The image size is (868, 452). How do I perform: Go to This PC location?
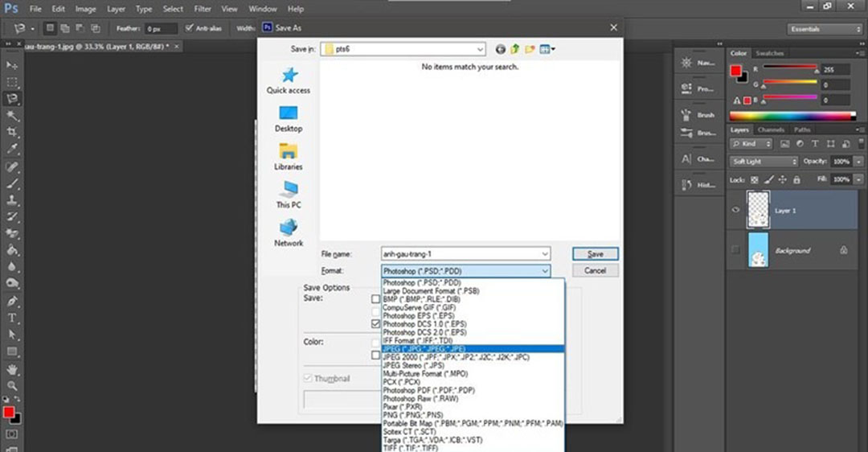pyautogui.click(x=289, y=195)
